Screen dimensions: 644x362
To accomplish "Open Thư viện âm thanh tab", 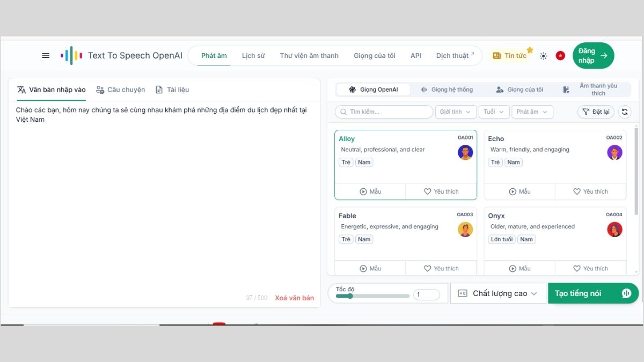I will click(309, 56).
